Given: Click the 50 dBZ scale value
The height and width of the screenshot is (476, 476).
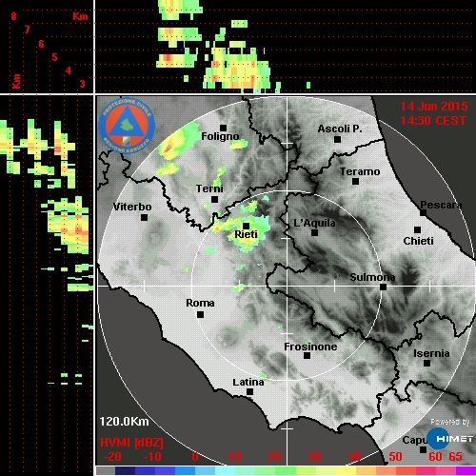Looking at the screenshot, I should click(x=395, y=457).
